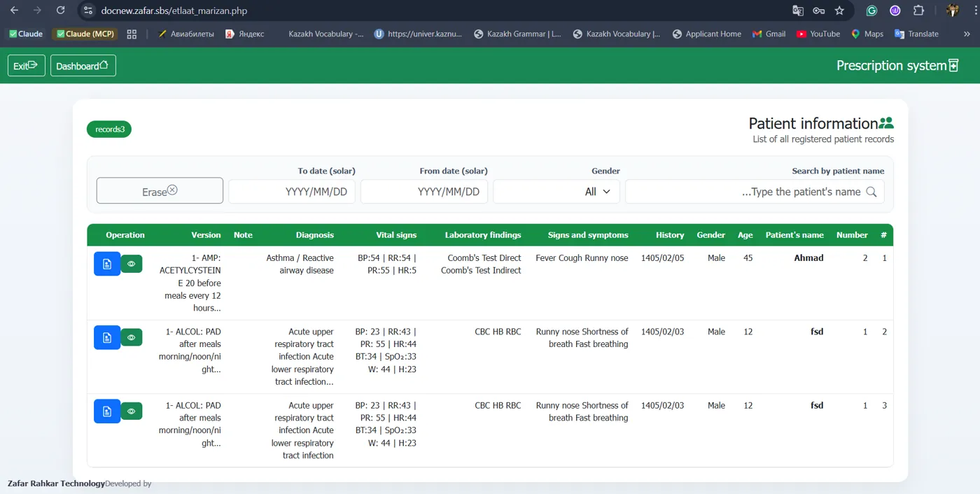View fsd record 3 with the eye button
This screenshot has width=980, height=494.
click(132, 411)
